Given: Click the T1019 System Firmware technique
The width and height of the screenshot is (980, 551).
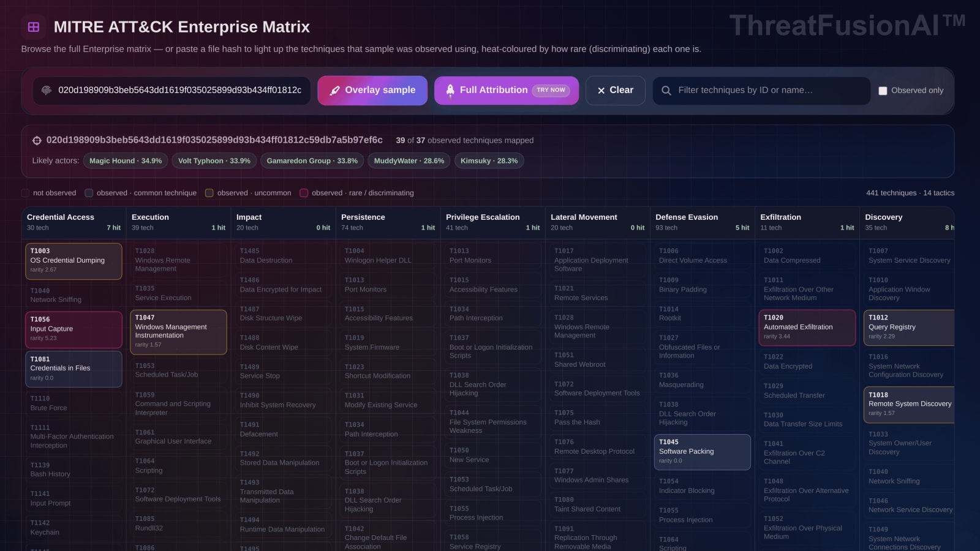Looking at the screenshot, I should click(388, 343).
